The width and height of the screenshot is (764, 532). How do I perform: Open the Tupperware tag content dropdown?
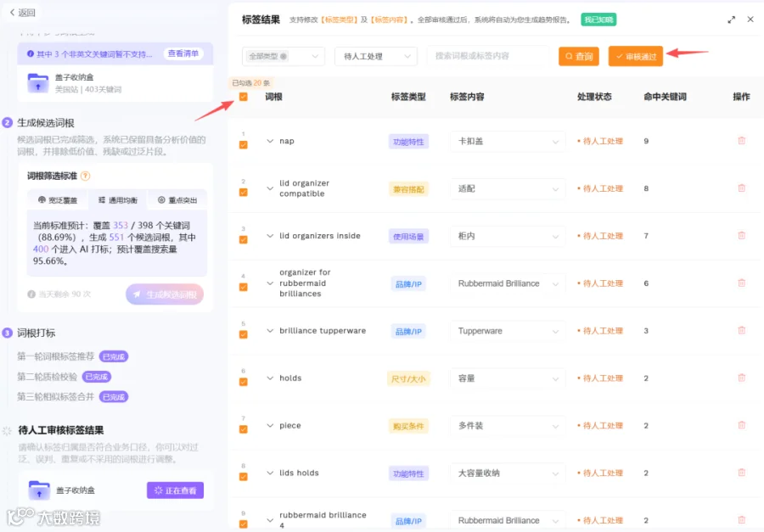coord(508,331)
